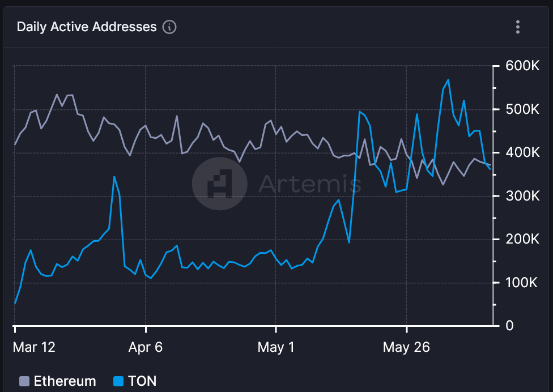553x392 pixels.
Task: Click the 300K y-axis label
Action: coord(522,196)
